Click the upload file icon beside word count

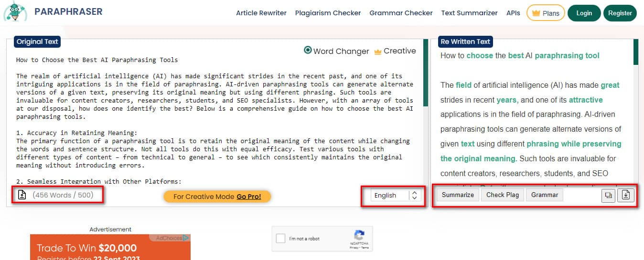click(x=22, y=195)
